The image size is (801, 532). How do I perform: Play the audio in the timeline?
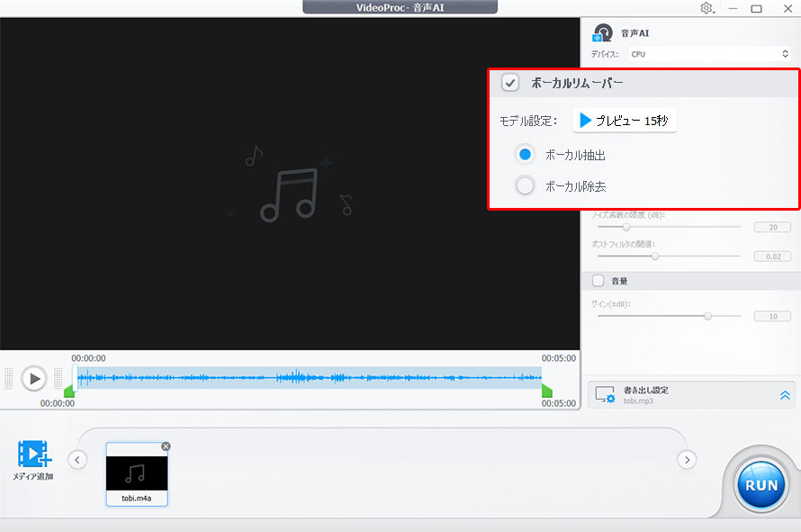33,379
